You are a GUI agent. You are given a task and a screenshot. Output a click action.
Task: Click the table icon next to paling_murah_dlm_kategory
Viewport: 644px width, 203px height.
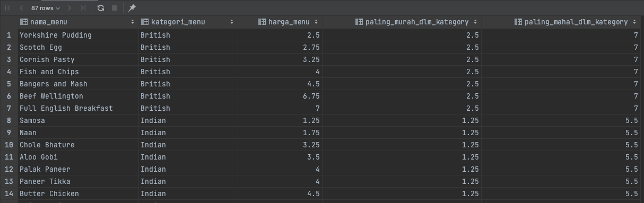(359, 22)
